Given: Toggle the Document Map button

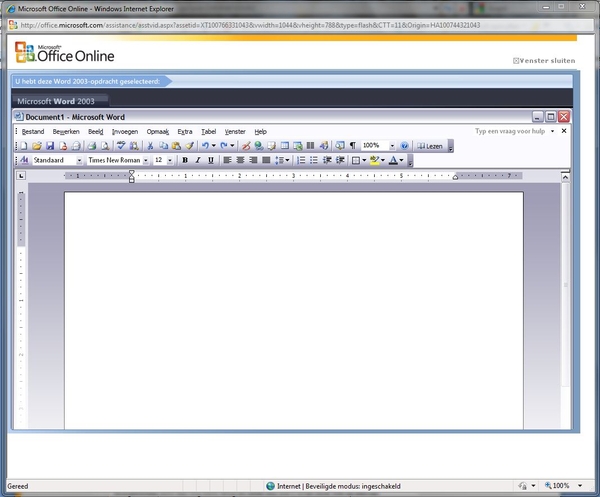Looking at the screenshot, I should [340, 146].
